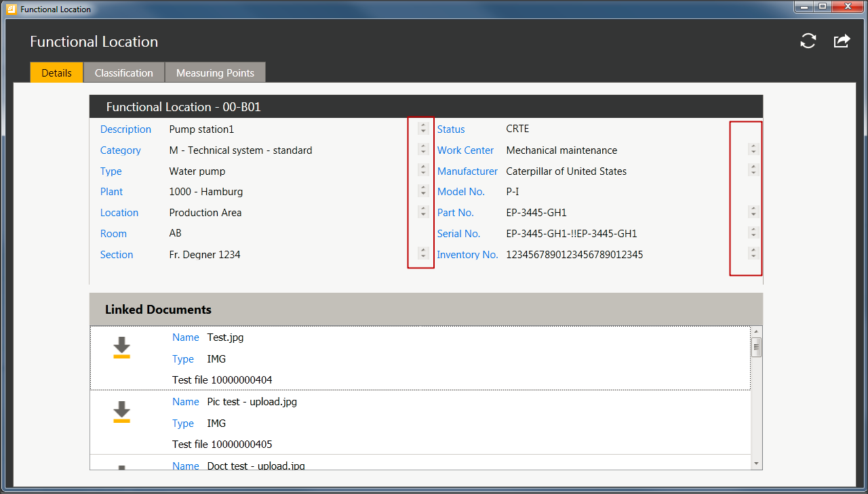Click the share/export arrow icon
The width and height of the screenshot is (868, 494).
(x=842, y=41)
